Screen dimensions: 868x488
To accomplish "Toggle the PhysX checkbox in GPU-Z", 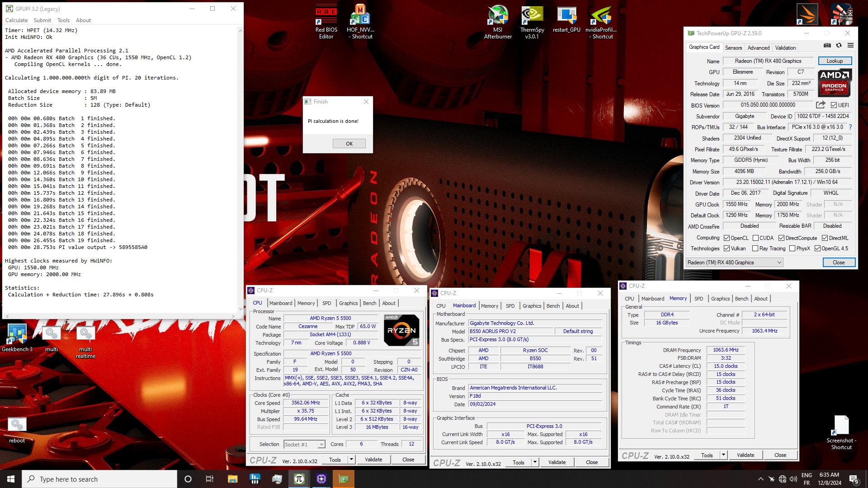I will [x=792, y=249].
